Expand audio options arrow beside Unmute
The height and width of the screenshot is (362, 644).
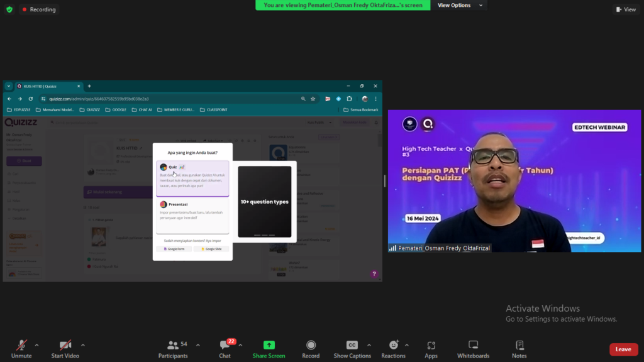coord(36,345)
